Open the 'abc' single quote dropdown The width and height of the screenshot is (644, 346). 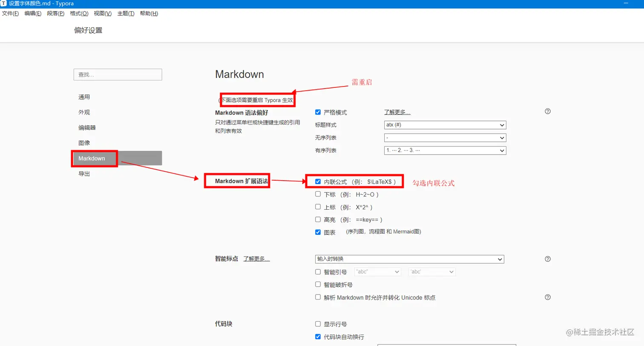click(x=432, y=272)
